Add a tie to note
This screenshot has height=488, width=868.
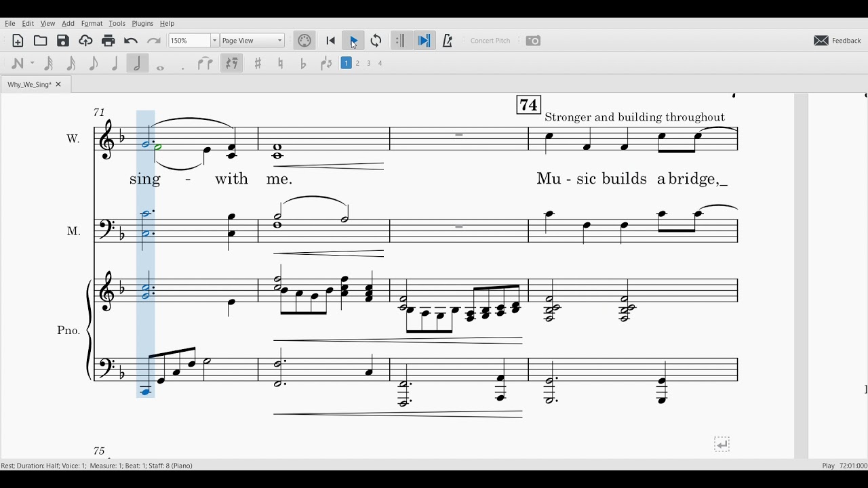[x=205, y=64]
